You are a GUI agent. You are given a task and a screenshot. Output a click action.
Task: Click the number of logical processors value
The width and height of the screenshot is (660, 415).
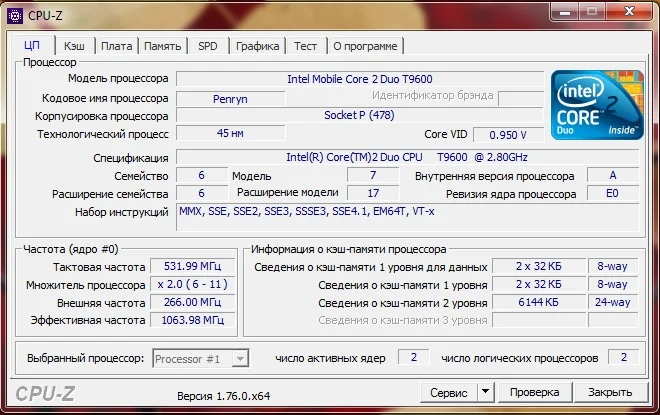coord(623,357)
